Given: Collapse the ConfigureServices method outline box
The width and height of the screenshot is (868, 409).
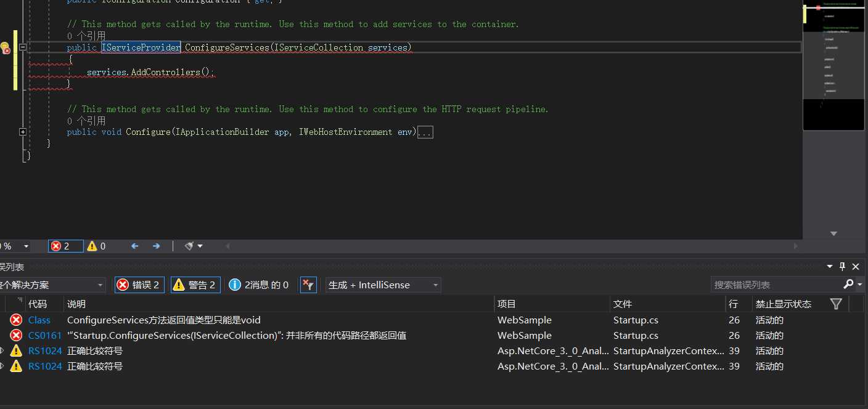Looking at the screenshot, I should 23,47.
